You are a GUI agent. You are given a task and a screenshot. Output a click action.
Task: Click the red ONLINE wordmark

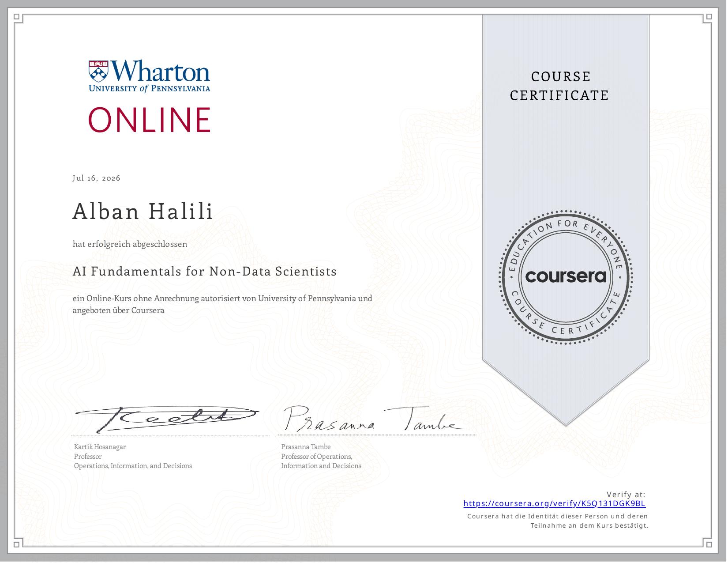[x=150, y=120]
